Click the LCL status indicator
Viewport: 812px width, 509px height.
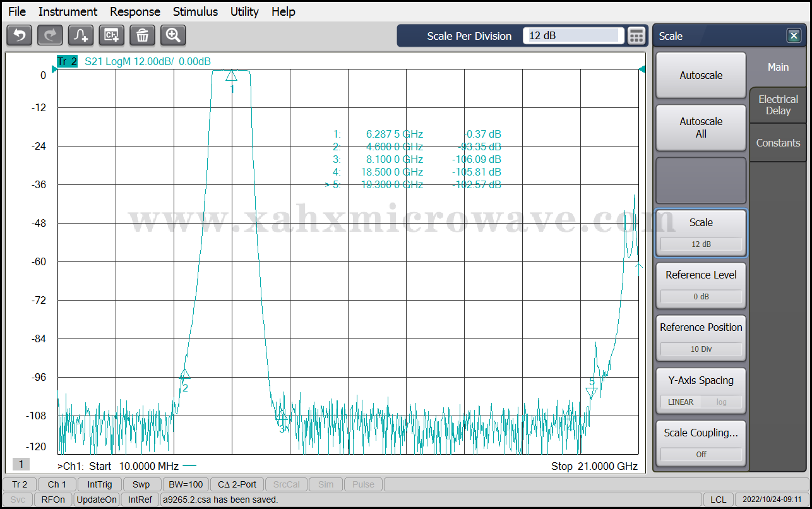tap(718, 500)
